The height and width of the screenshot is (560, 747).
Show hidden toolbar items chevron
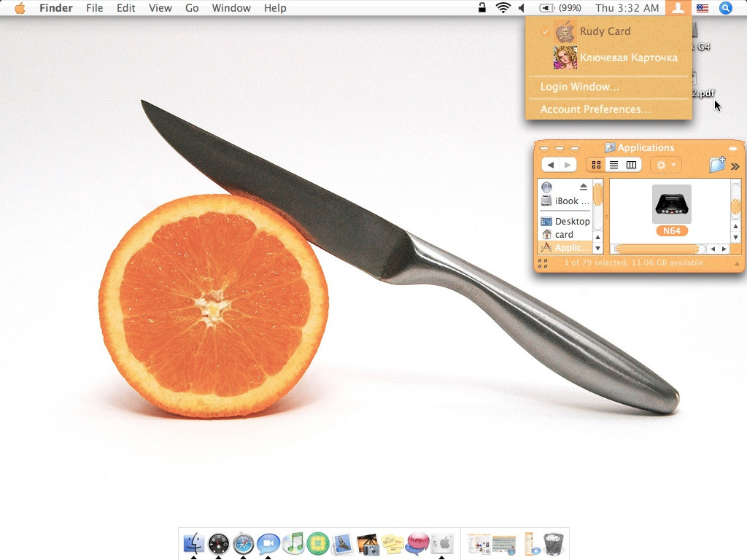pyautogui.click(x=735, y=166)
